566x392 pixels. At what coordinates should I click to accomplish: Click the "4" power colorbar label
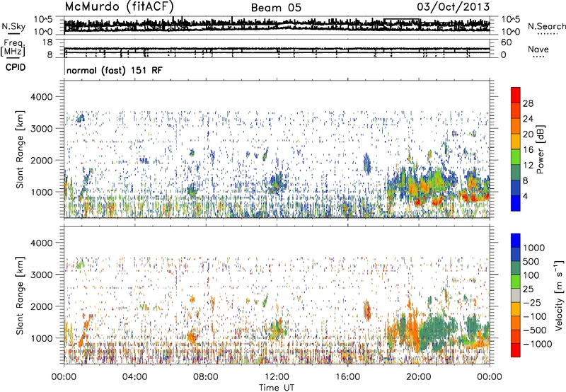(x=525, y=196)
